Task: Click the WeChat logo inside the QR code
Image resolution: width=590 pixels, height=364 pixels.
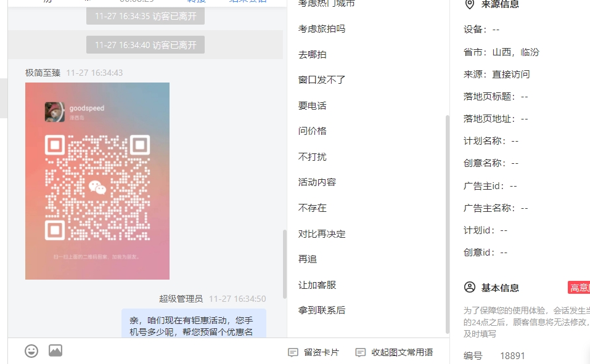Action: 97,187
